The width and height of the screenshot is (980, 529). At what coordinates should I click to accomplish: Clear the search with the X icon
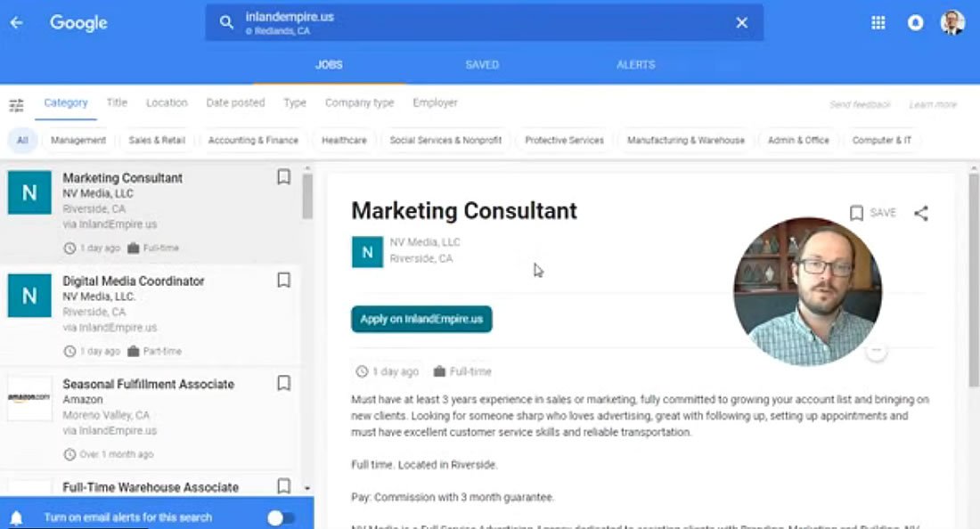742,22
